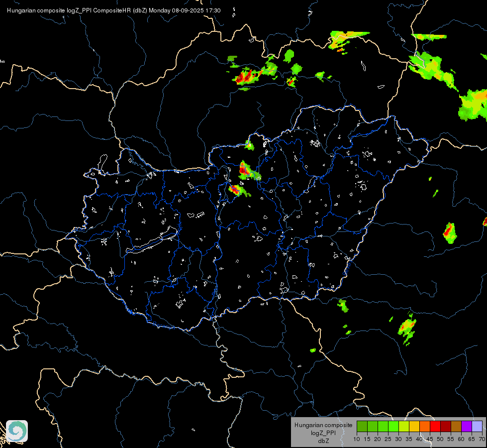This screenshot has width=487, height=448.
Task: Select the 50–55 dBZ dark red swatch
Action: (x=446, y=426)
